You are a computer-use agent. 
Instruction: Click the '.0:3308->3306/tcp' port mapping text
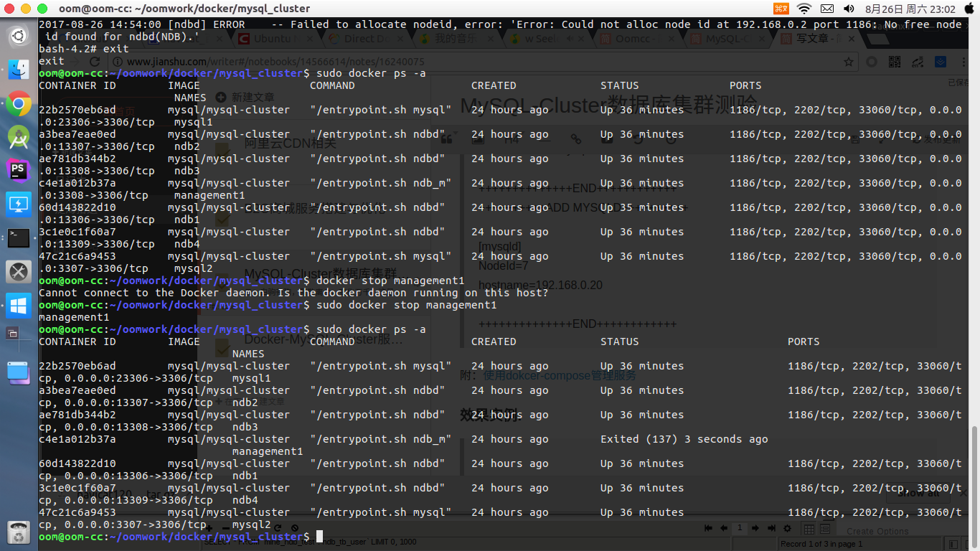[x=93, y=195]
